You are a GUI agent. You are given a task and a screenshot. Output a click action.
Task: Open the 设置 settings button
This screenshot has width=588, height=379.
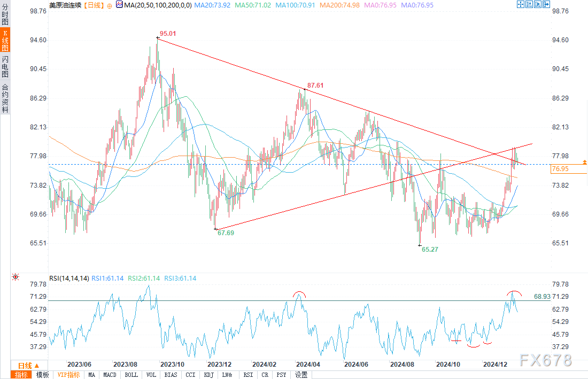point(301,375)
